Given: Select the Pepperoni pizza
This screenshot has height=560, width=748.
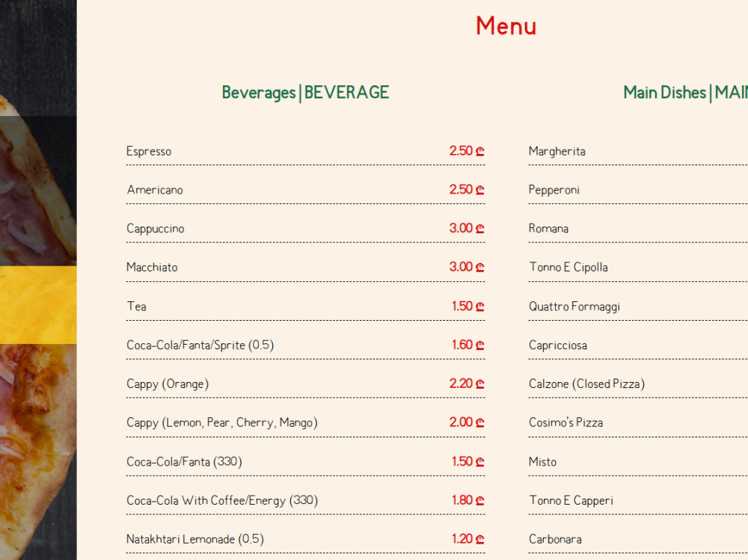Looking at the screenshot, I should [554, 191].
